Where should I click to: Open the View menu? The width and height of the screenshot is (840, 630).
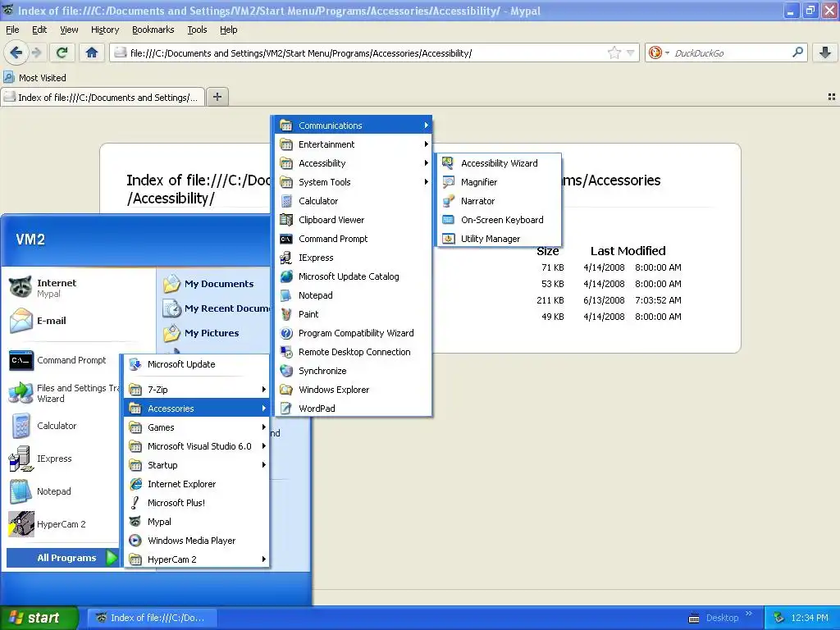click(x=69, y=30)
